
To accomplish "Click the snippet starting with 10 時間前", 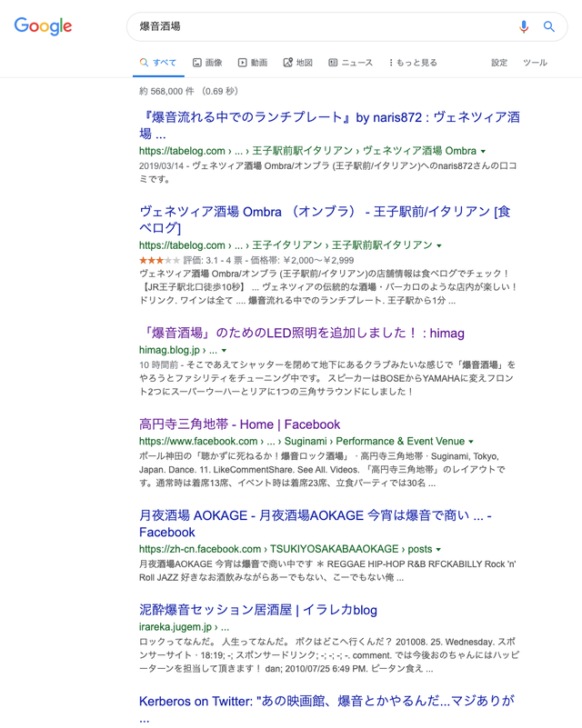I will click(327, 378).
